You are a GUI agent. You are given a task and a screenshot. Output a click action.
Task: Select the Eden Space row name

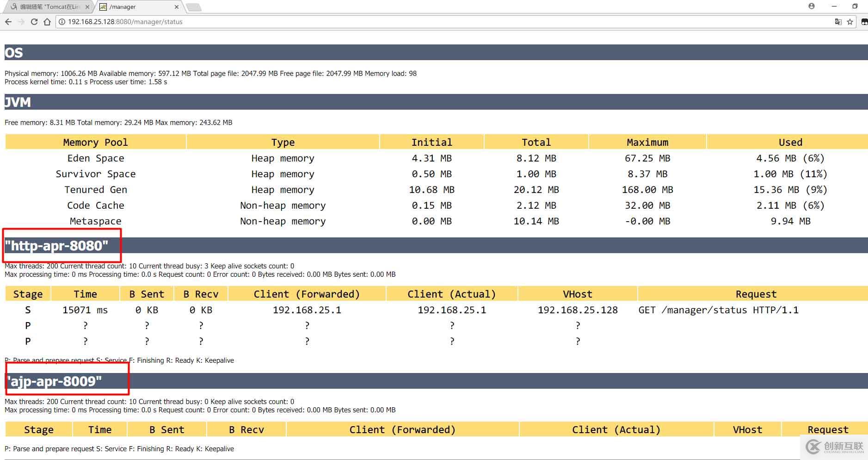coord(96,158)
